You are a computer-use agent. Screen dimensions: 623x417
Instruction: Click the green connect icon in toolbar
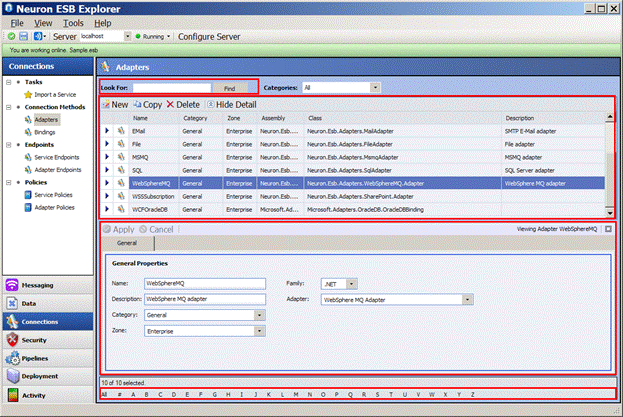12,37
